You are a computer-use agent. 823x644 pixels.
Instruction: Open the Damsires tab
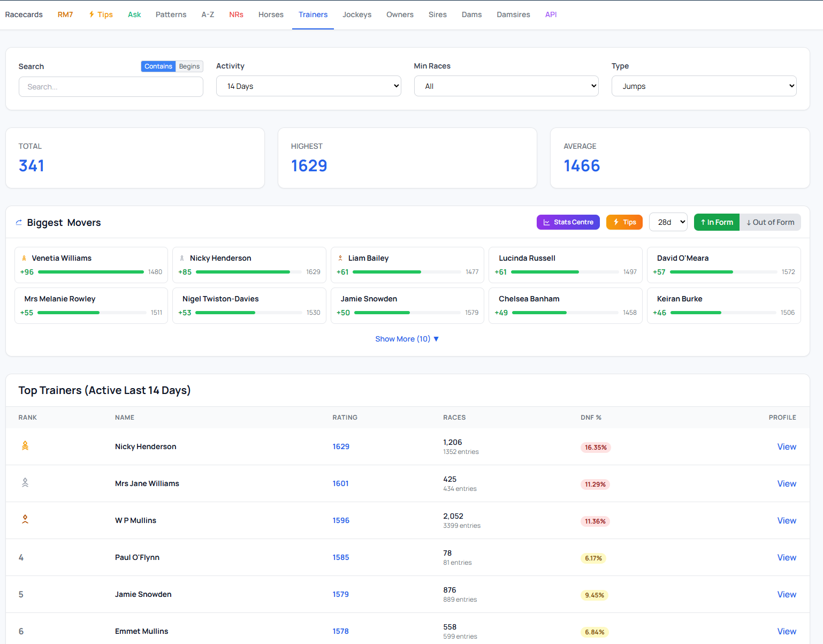[513, 14]
